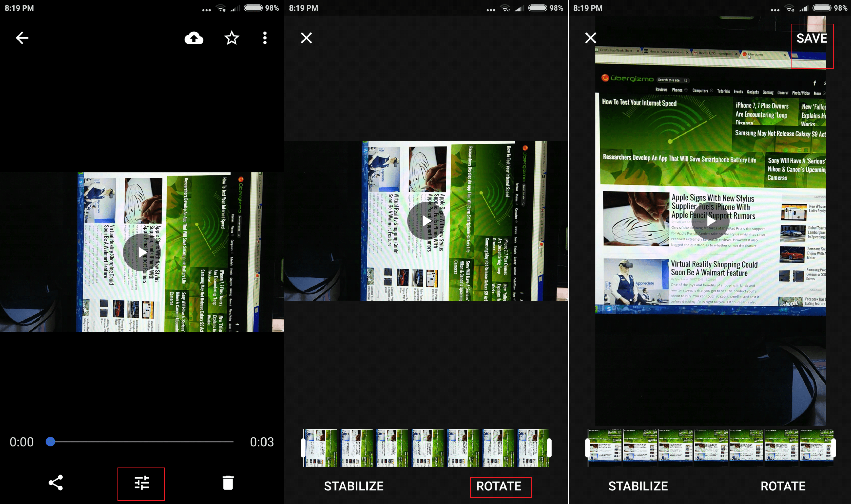
Task: Close the middle editor with X icon
Action: click(x=306, y=38)
